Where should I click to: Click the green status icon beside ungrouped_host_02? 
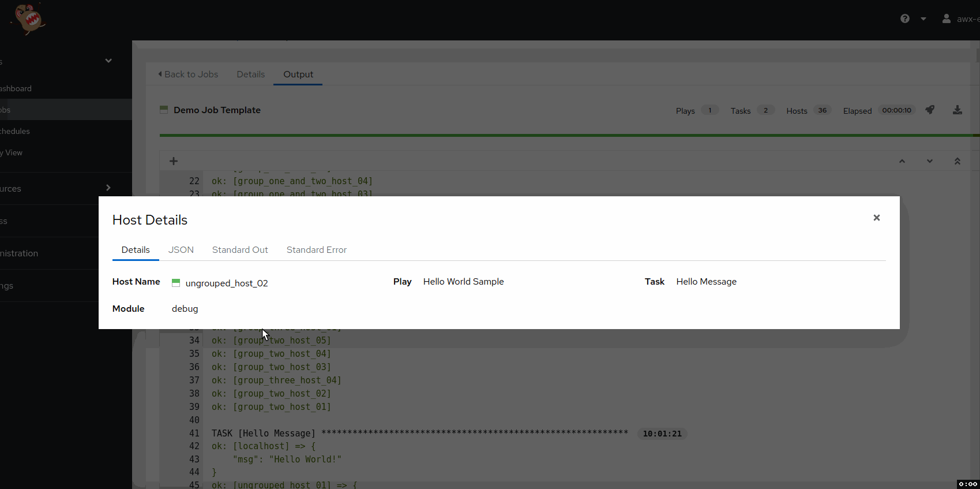(176, 282)
